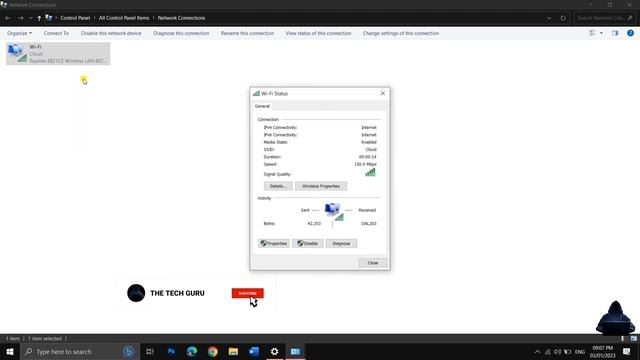
Task: Open the taskbar clock and date
Action: (x=602, y=352)
